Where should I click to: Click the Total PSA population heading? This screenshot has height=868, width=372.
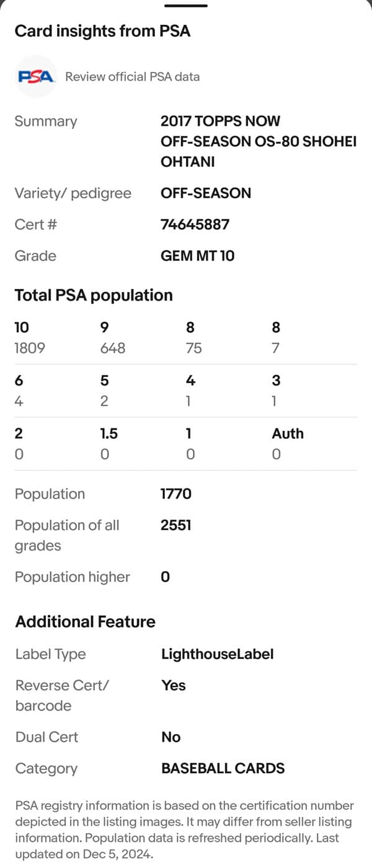[94, 295]
